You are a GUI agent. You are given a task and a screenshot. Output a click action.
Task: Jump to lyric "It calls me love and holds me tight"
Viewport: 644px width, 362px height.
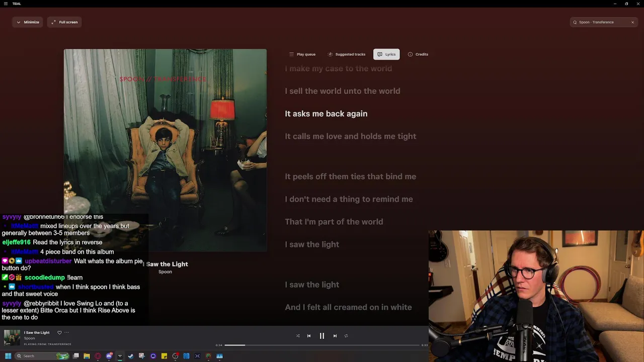pyautogui.click(x=351, y=136)
